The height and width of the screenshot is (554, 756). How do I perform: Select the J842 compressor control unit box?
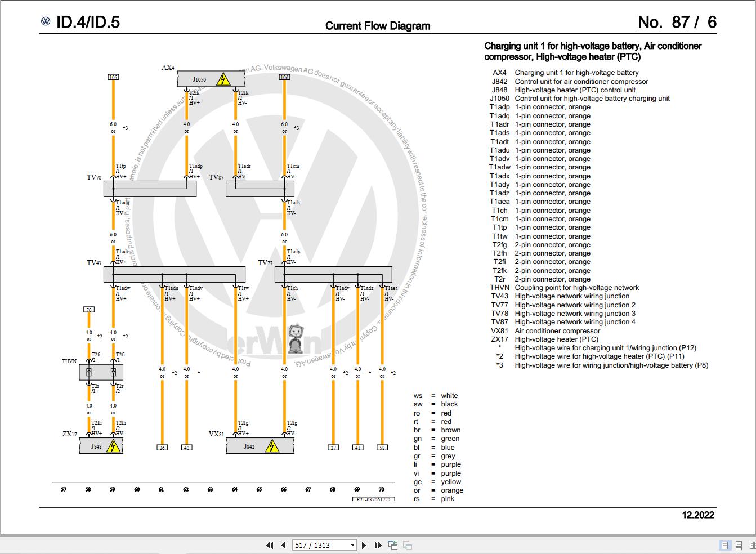click(260, 446)
